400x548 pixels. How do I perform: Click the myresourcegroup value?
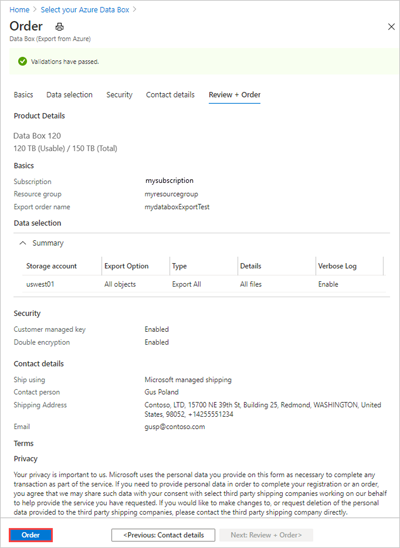[171, 194]
